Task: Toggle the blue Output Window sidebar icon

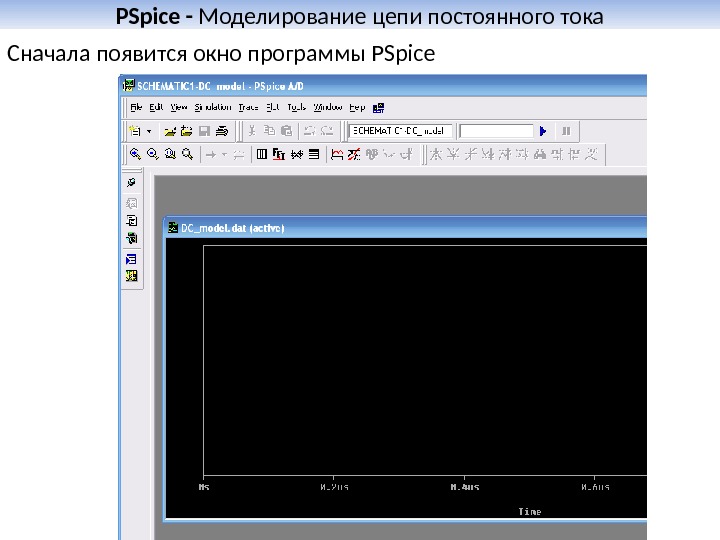Action: tap(131, 259)
